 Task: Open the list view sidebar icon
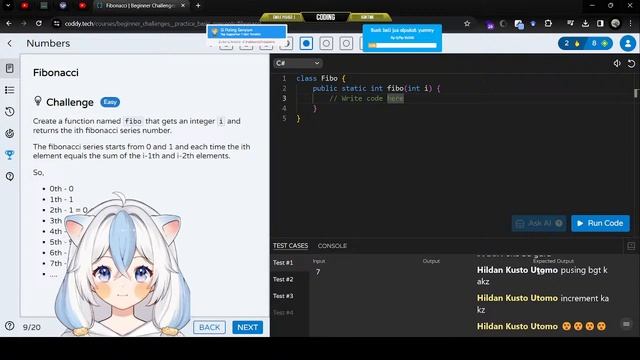10,90
